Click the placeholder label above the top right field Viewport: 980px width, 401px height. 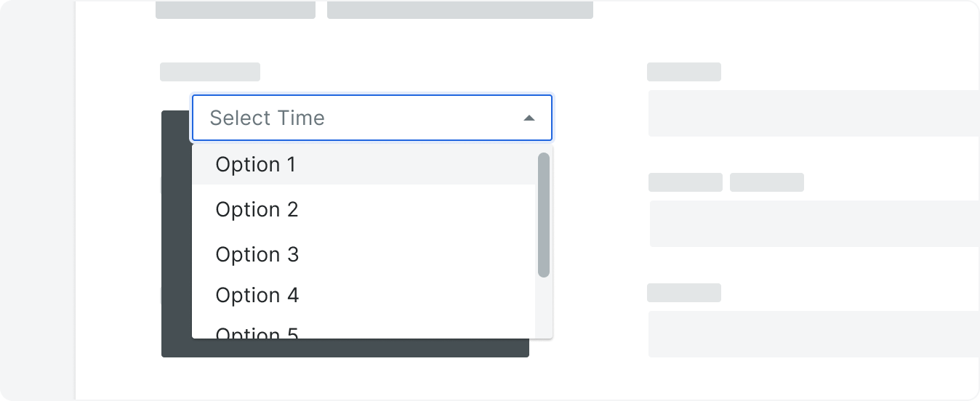click(684, 72)
